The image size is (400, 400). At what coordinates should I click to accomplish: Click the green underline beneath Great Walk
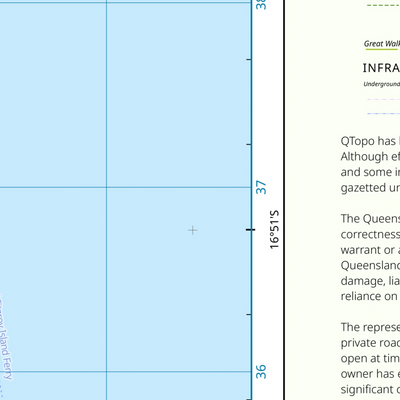coord(382,50)
